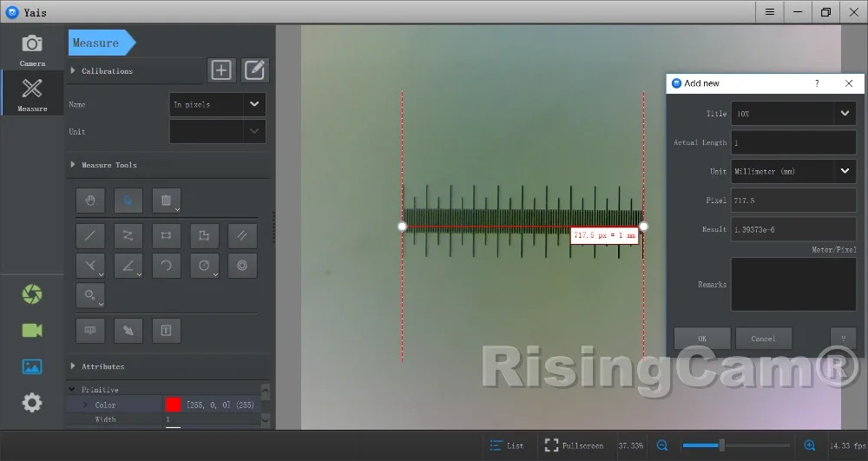Click Cancel in Add new dialog
Viewport: 868px width, 461px height.
(763, 338)
